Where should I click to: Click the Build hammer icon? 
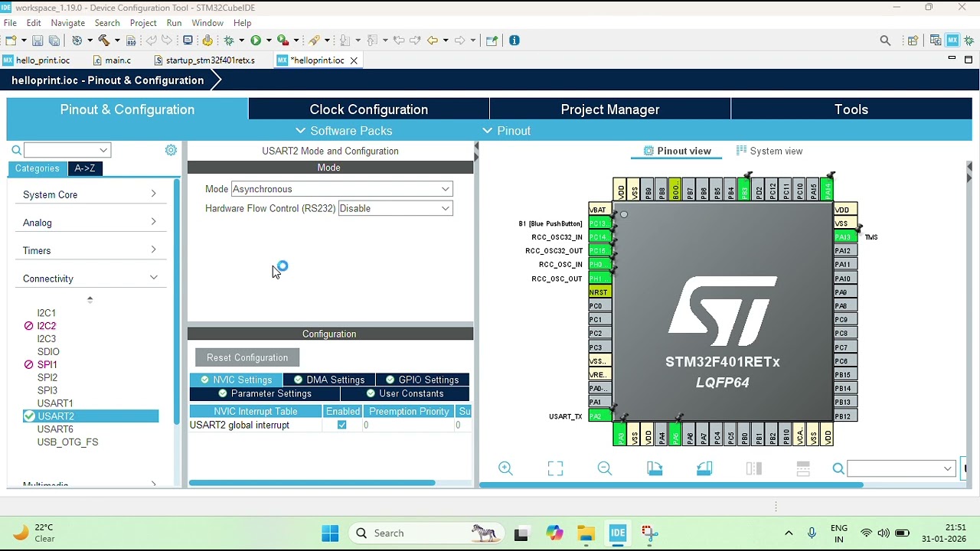click(104, 41)
